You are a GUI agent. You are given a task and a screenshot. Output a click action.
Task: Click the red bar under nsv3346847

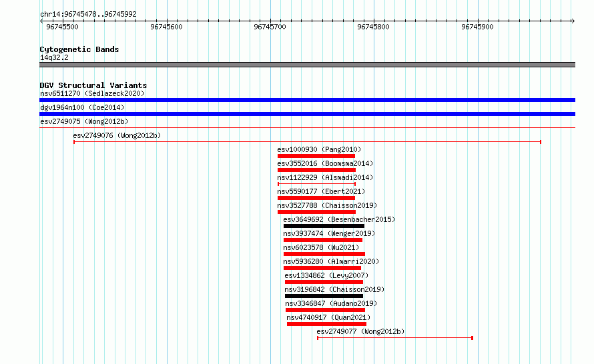(x=326, y=310)
